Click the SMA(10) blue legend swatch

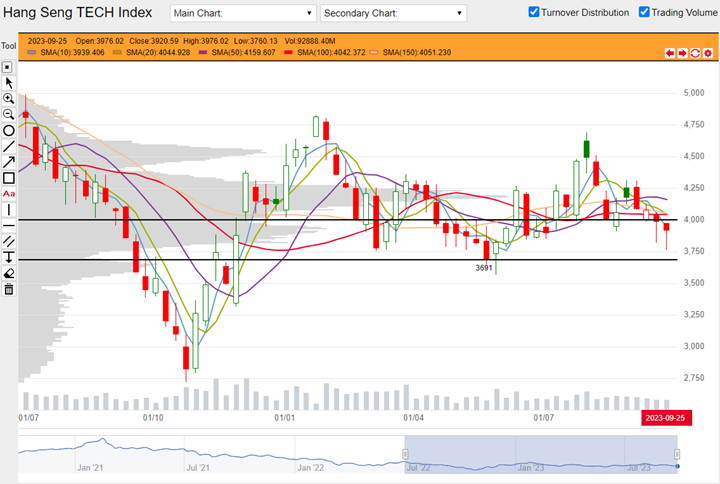pyautogui.click(x=32, y=52)
